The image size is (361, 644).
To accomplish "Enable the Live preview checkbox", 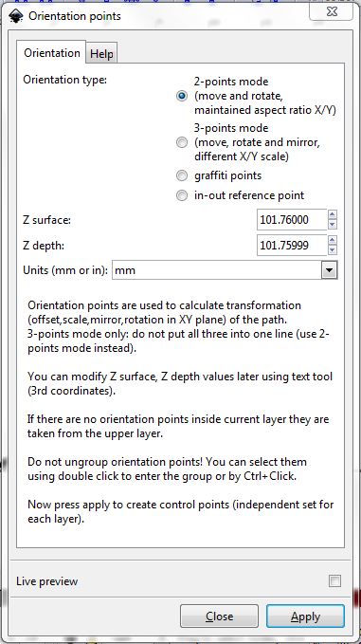I will coord(334,581).
